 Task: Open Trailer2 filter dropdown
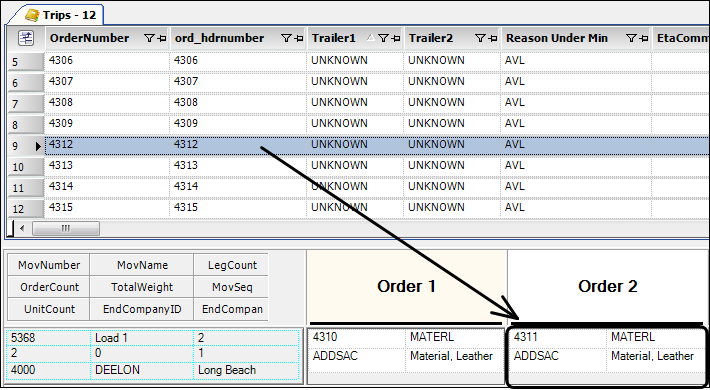point(480,39)
